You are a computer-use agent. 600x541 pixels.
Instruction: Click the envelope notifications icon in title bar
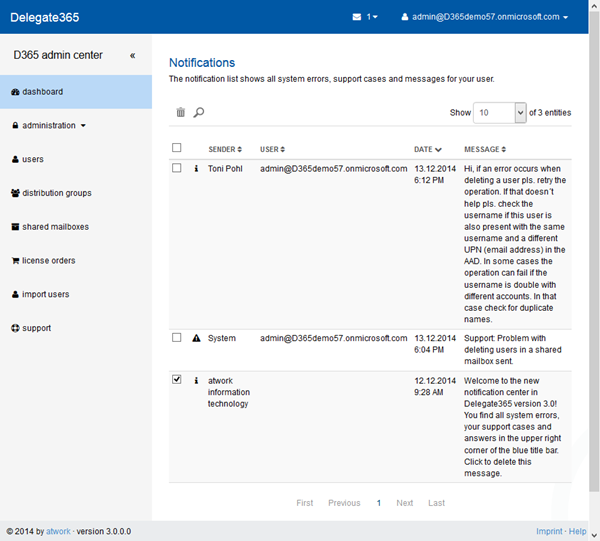[x=357, y=17]
